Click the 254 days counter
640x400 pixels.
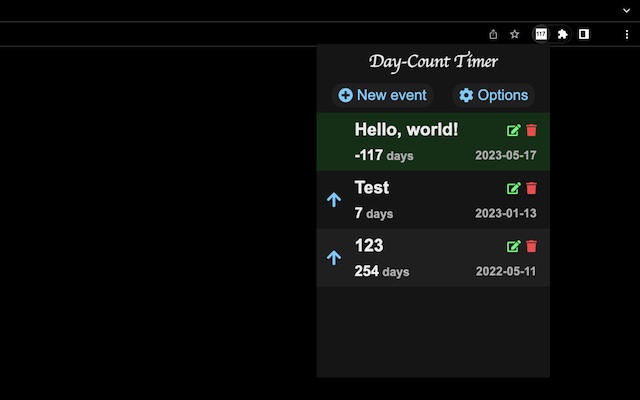[382, 271]
